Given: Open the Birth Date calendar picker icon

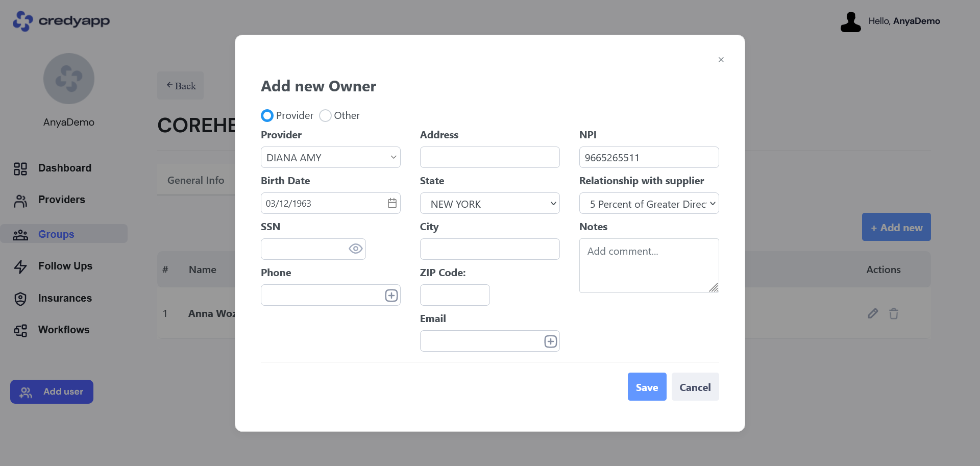Looking at the screenshot, I should pyautogui.click(x=392, y=203).
